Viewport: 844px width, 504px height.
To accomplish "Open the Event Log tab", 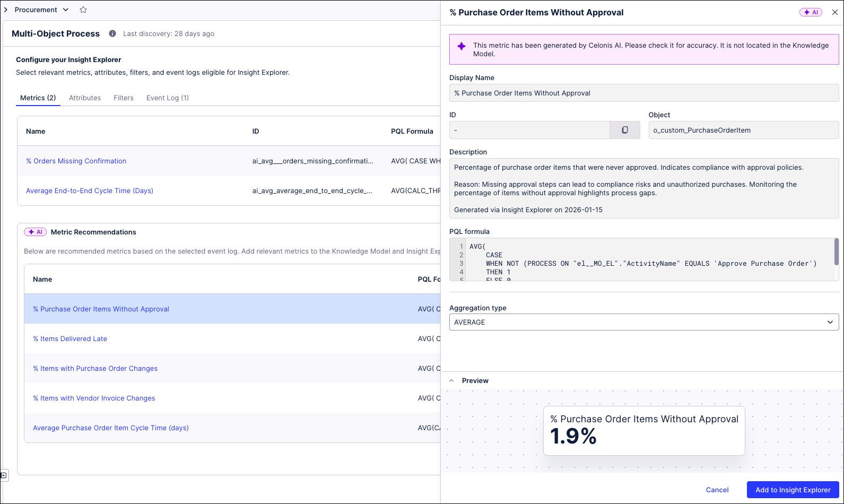I will [167, 98].
